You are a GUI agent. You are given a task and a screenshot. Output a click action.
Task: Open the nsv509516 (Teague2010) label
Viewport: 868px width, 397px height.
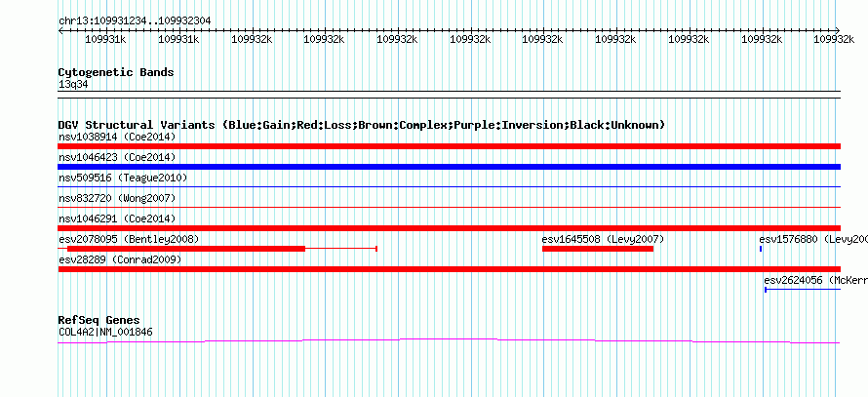pos(123,178)
